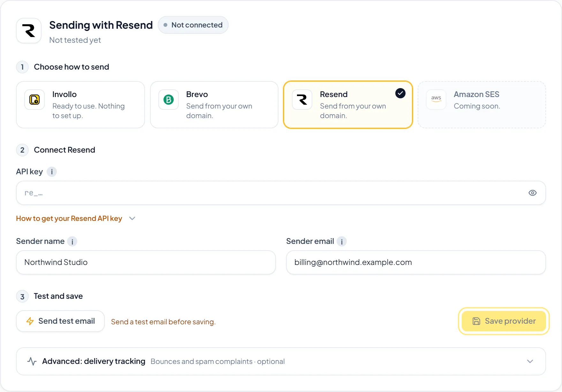Select the Invollo sending option
Viewport: 562px width, 392px height.
(80, 105)
